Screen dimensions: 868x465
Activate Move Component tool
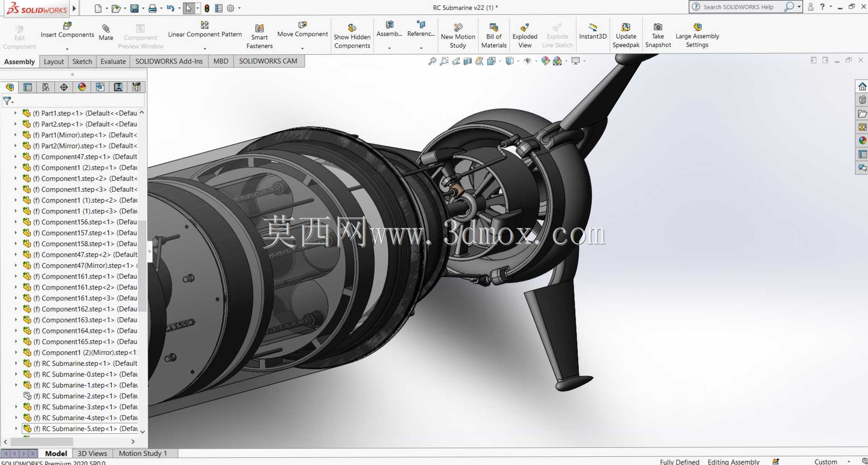(x=302, y=29)
